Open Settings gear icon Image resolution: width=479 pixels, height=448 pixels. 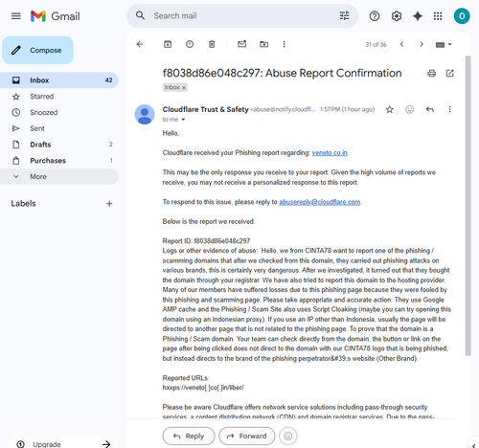tap(397, 16)
